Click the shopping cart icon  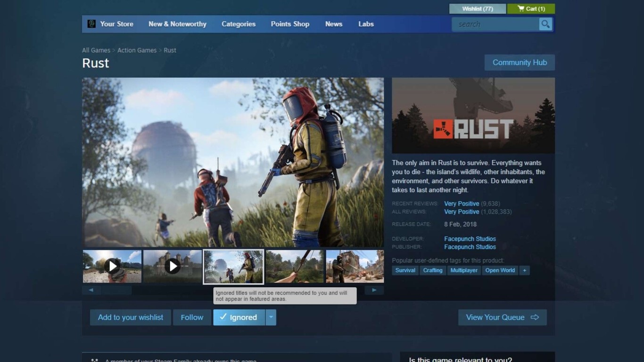[520, 8]
